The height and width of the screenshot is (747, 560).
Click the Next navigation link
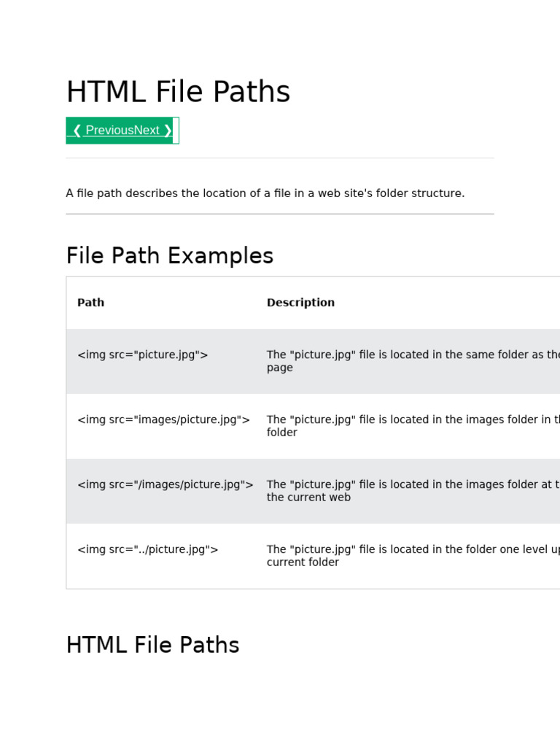point(147,131)
